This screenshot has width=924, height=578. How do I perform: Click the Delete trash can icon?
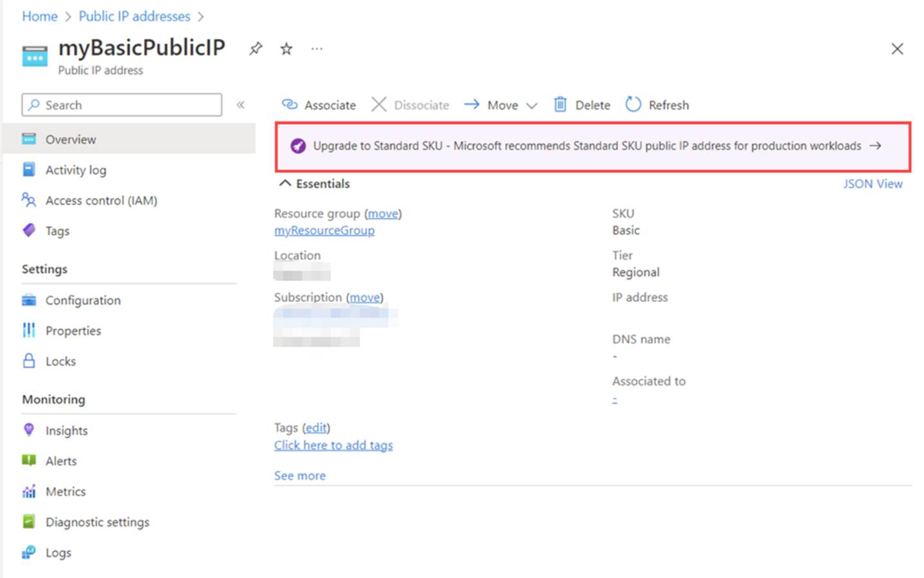[560, 105]
